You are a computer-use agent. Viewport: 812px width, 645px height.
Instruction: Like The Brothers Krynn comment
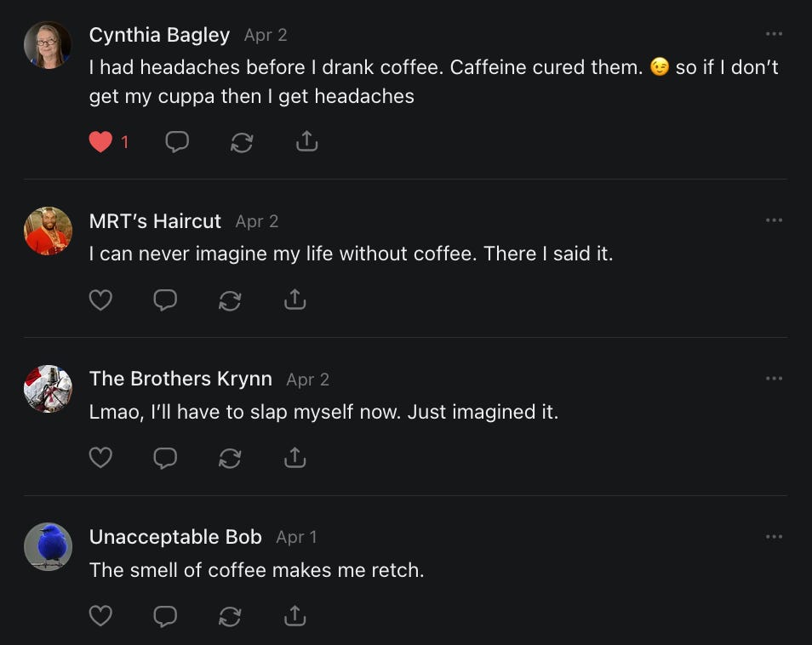point(100,458)
